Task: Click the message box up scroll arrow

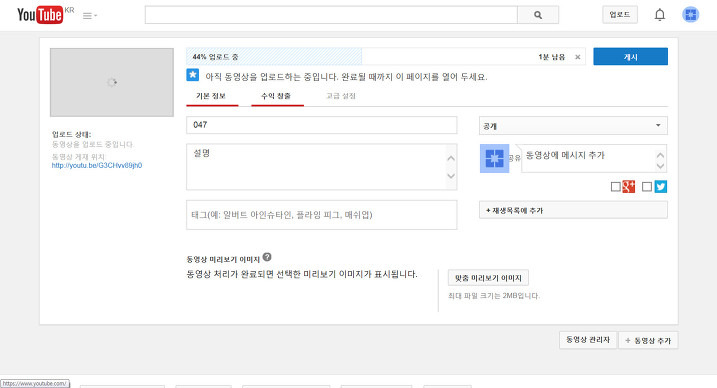Action: [660, 155]
